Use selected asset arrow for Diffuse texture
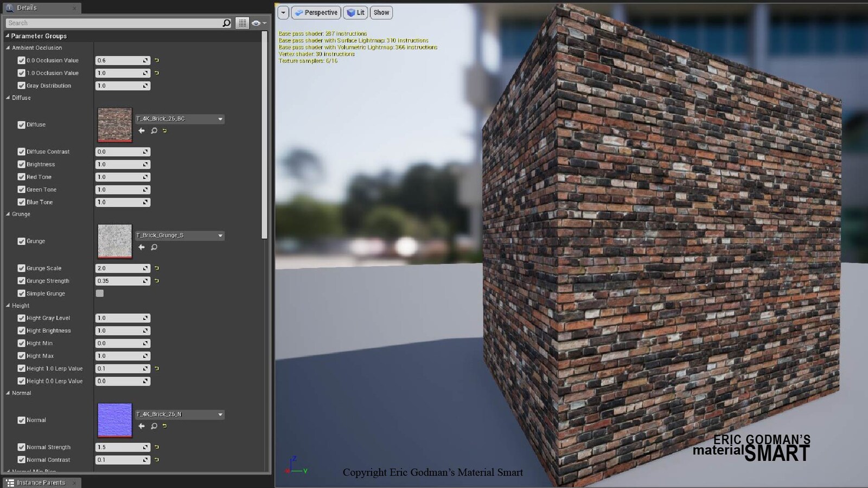868x488 pixels. pos(142,131)
